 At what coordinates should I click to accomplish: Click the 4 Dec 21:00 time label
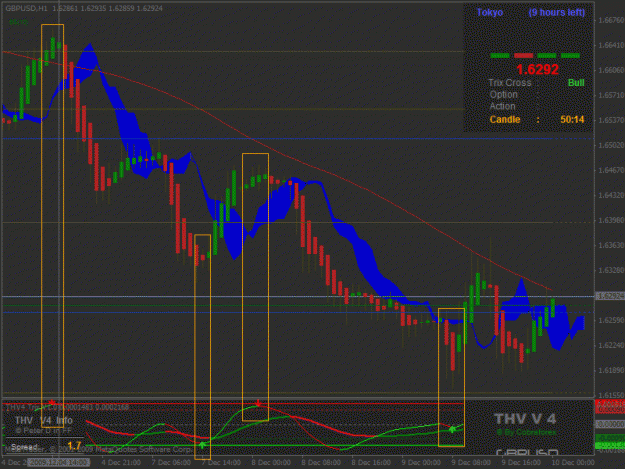pos(121,463)
